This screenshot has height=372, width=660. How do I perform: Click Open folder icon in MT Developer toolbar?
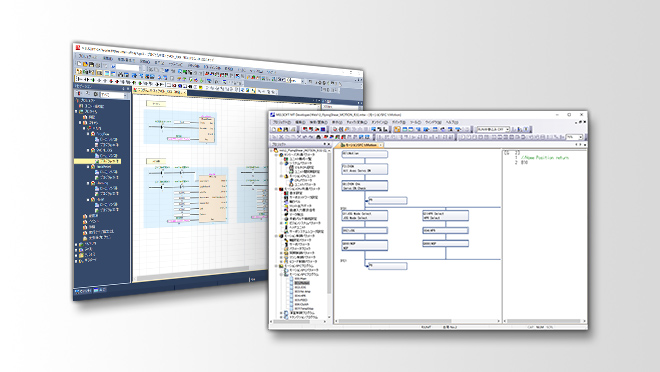pos(279,130)
